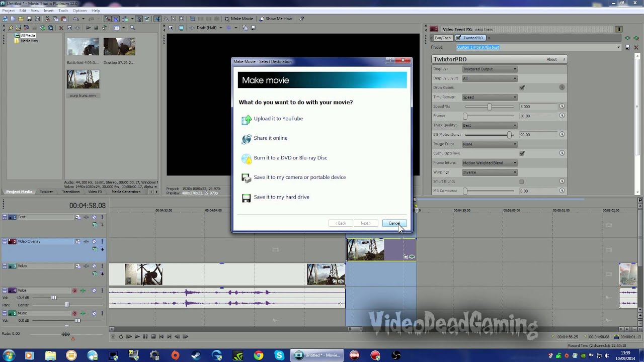
Task: Select All Media folder in media tree
Action: click(x=28, y=36)
